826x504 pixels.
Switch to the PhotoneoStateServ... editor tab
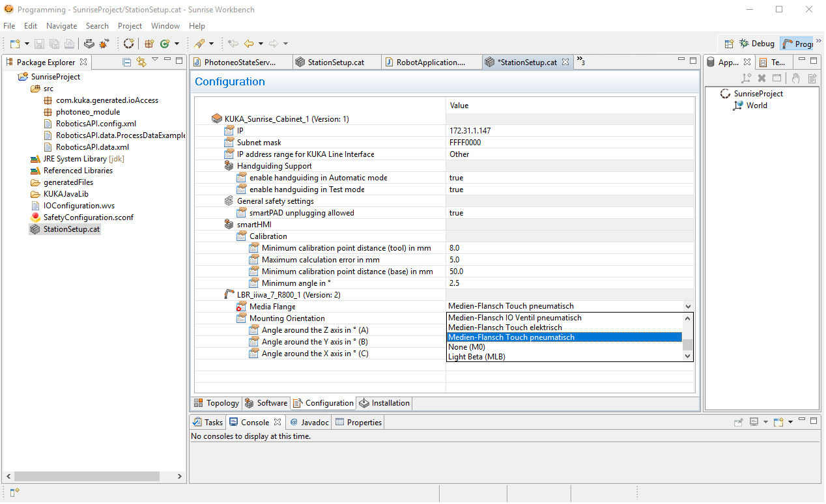point(240,63)
